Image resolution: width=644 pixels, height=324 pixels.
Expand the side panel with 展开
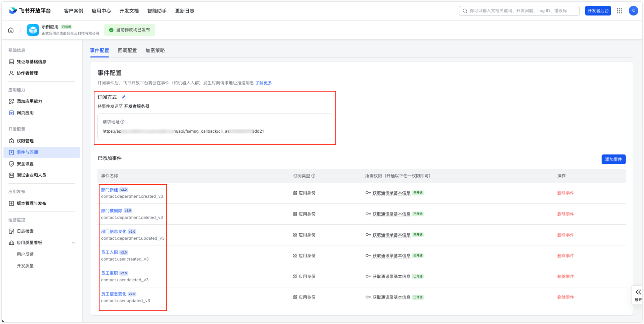638,295
